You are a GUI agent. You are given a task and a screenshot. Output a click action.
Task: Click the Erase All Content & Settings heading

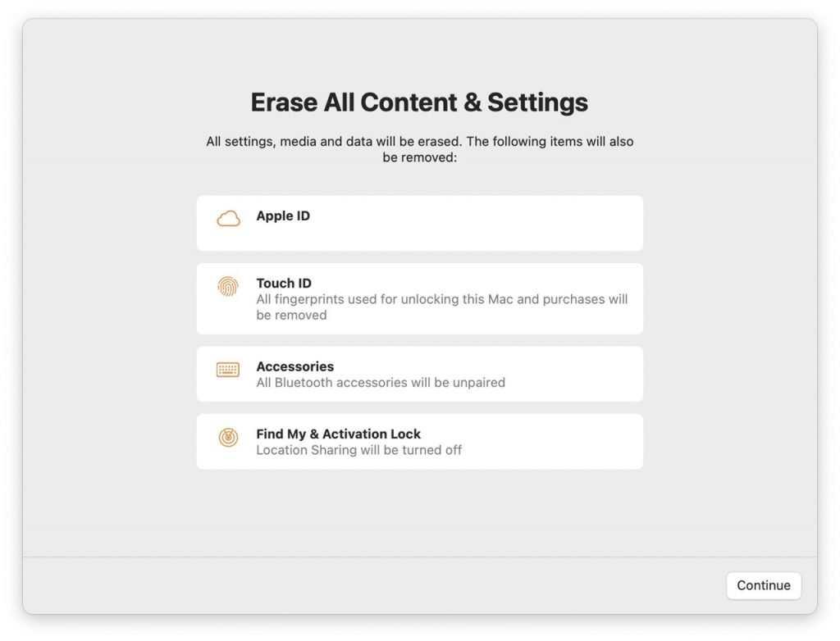tap(419, 102)
